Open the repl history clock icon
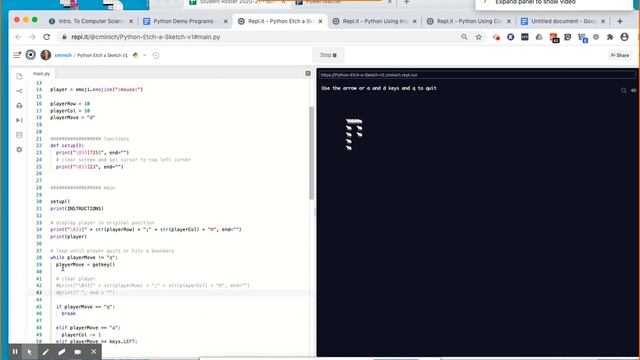Image resolution: width=640 pixels, height=360 pixels. pos(156,55)
